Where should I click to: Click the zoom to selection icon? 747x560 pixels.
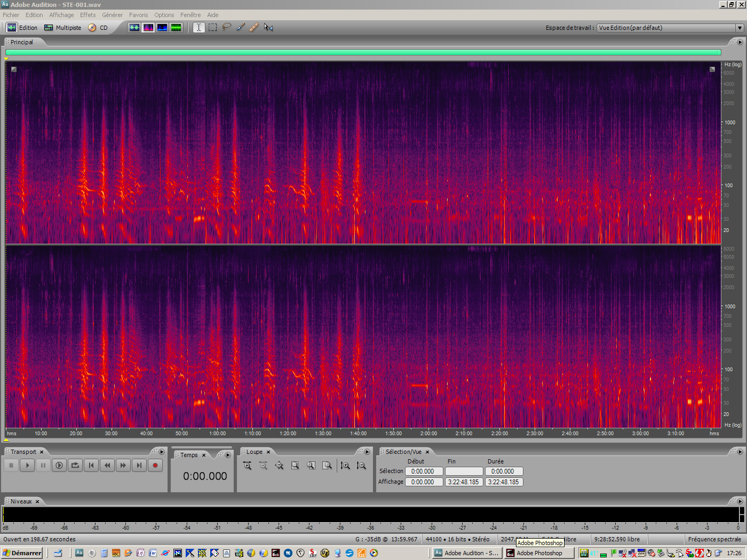tap(295, 465)
